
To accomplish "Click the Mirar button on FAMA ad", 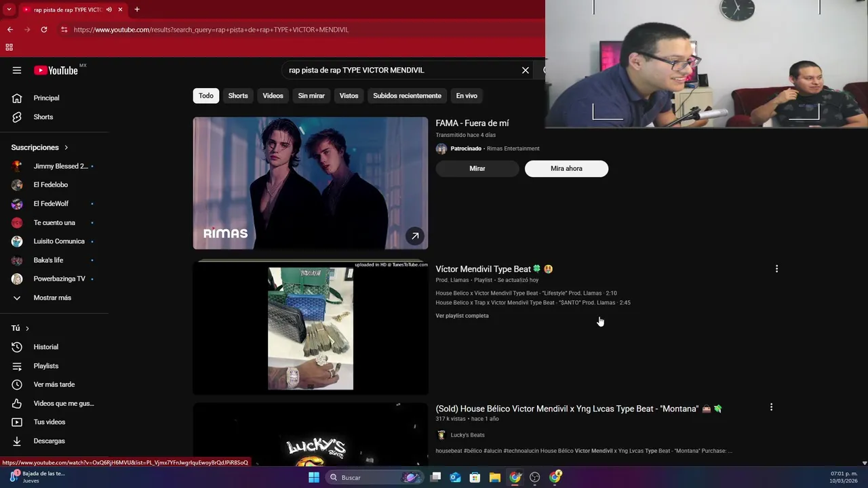I will 477,169.
